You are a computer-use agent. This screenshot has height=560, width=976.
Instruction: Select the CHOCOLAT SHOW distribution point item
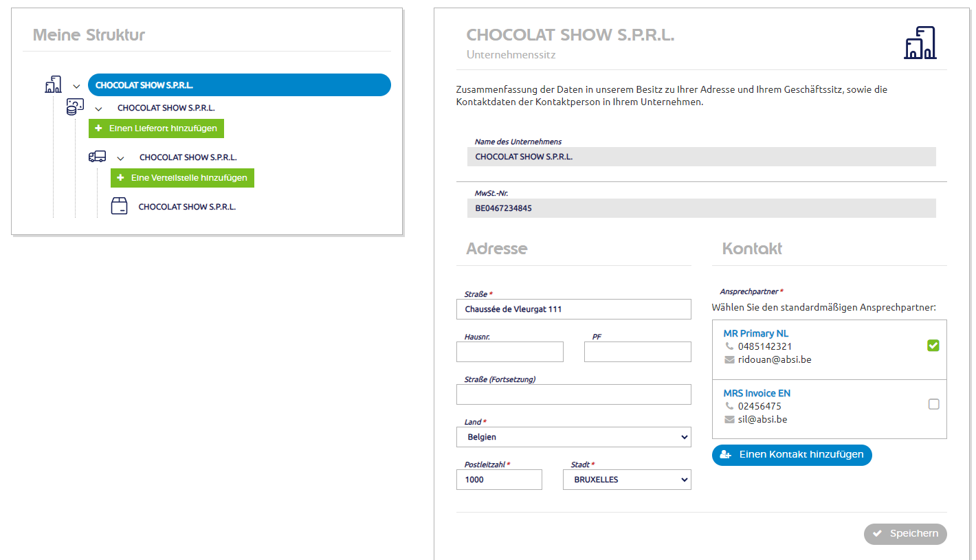[187, 206]
